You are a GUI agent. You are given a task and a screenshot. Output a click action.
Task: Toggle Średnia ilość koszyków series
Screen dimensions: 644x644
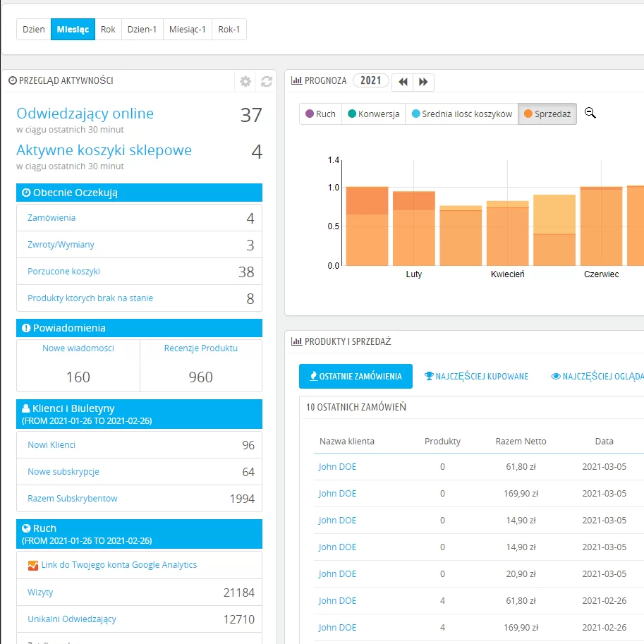click(461, 114)
